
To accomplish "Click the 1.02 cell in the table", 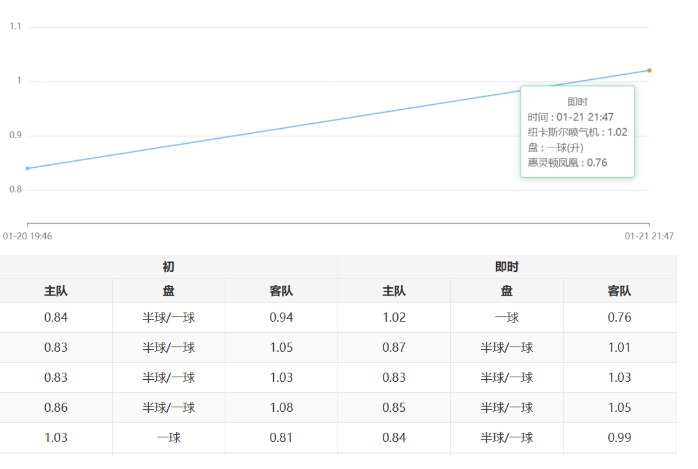I will click(394, 318).
